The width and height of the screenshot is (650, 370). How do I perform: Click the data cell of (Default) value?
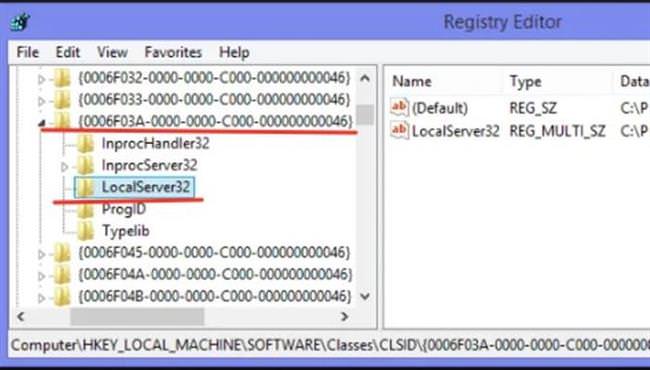[x=634, y=109]
